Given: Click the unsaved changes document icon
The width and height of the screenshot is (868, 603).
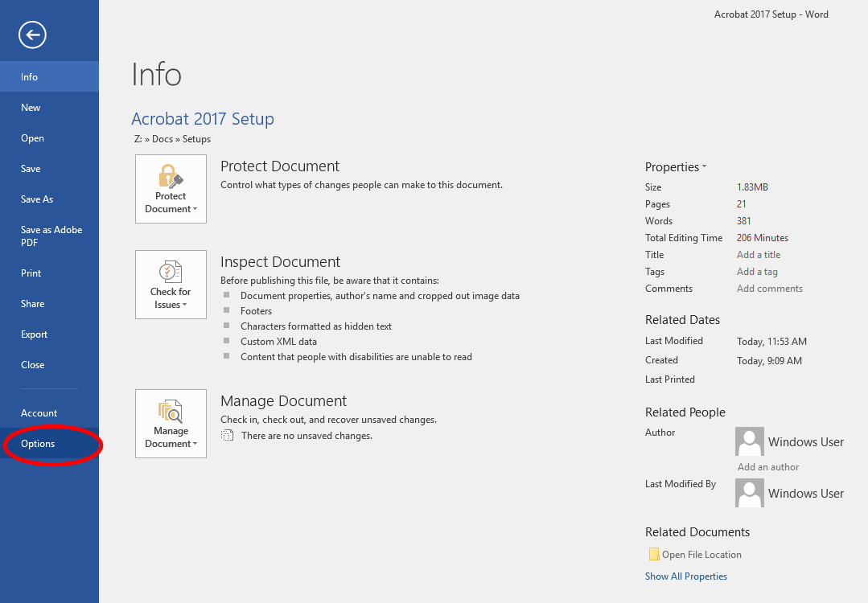Looking at the screenshot, I should pos(228,436).
